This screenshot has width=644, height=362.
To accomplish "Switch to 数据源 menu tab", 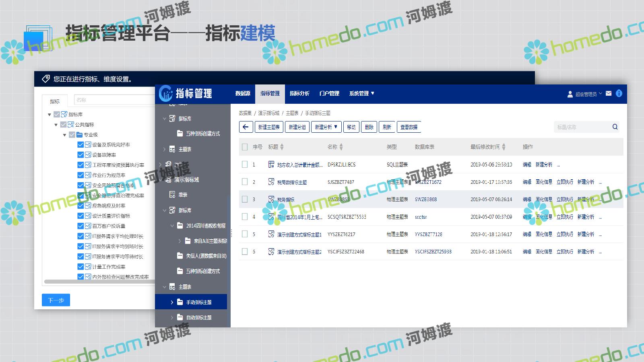I will pyautogui.click(x=243, y=93).
